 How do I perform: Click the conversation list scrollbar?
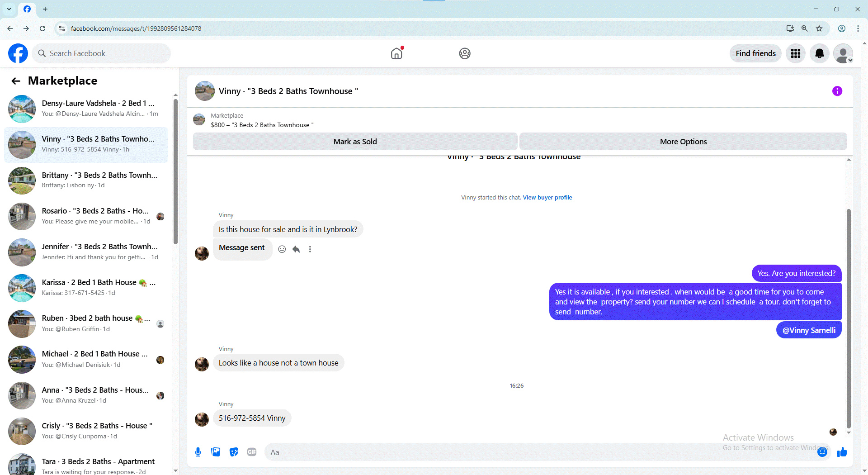[x=175, y=172]
